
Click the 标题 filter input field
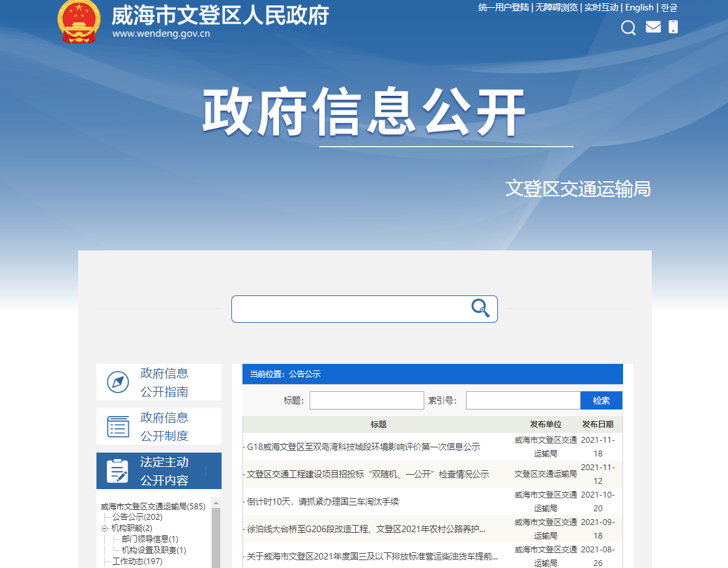coord(366,400)
